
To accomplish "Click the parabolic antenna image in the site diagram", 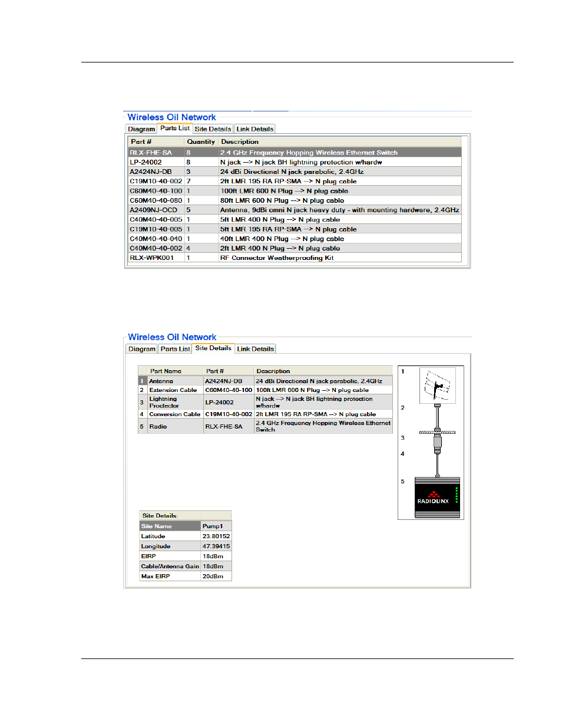I will tap(437, 385).
